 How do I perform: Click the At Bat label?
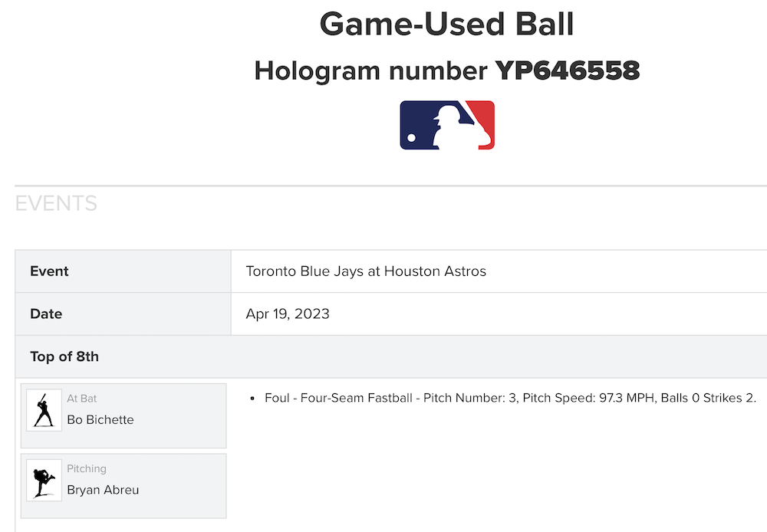tap(82, 399)
